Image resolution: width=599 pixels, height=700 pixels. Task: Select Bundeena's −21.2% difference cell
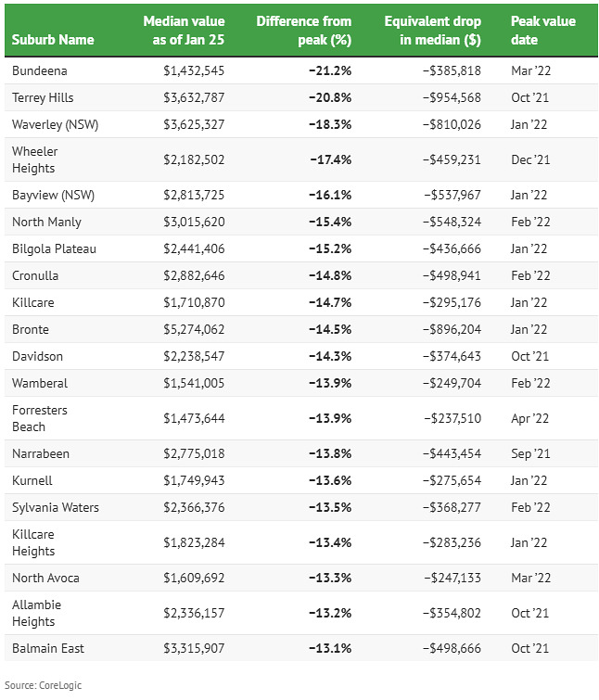tap(330, 70)
